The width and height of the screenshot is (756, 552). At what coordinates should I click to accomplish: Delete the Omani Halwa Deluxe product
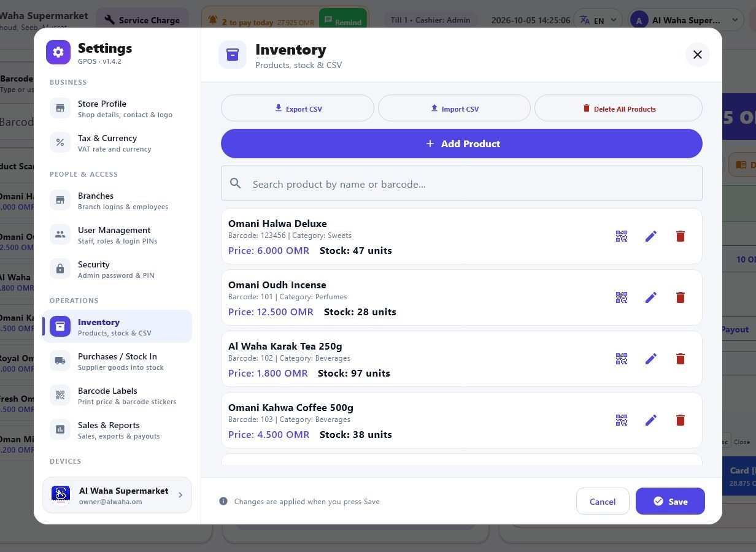tap(681, 236)
